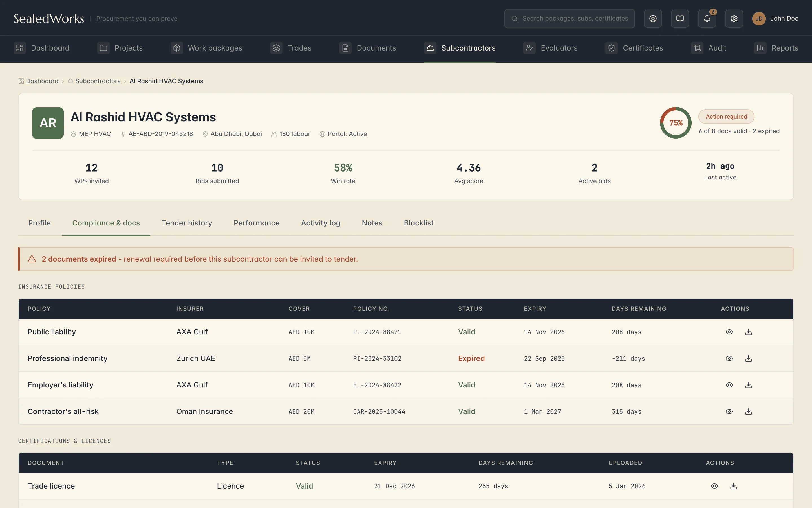Click the Documents file icon
This screenshot has width=812, height=508.
point(345,48)
